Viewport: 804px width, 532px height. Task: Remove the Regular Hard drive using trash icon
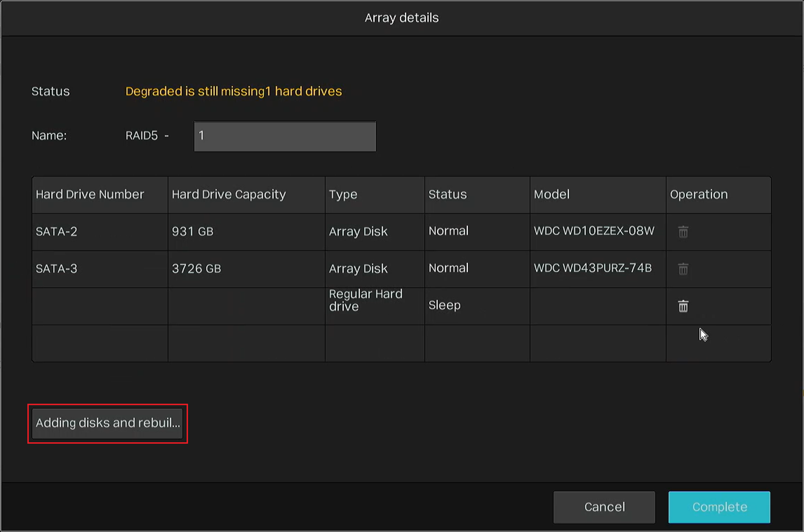coord(683,306)
